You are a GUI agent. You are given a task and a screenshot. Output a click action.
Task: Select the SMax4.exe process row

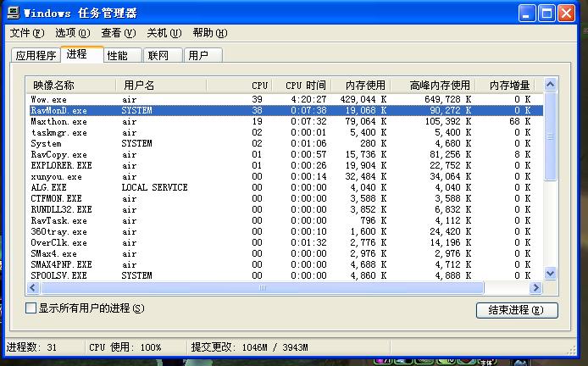point(285,253)
